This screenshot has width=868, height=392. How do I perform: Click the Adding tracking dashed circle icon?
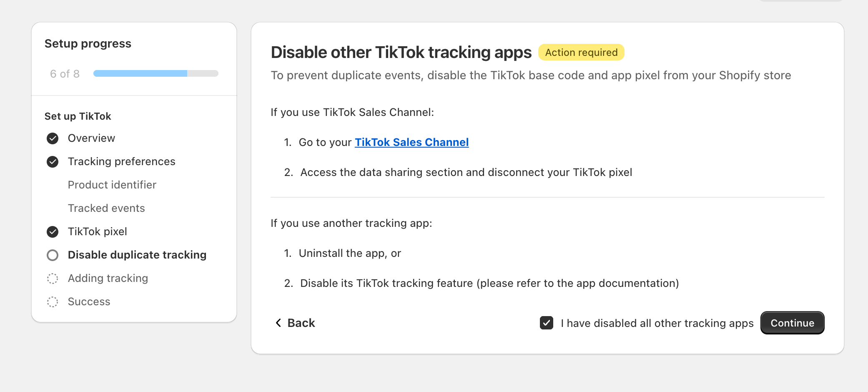(x=53, y=279)
